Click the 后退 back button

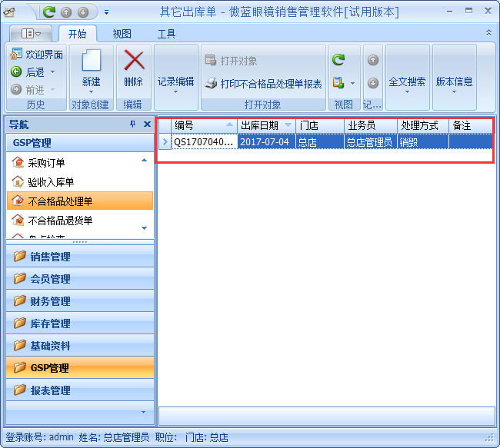click(x=28, y=72)
